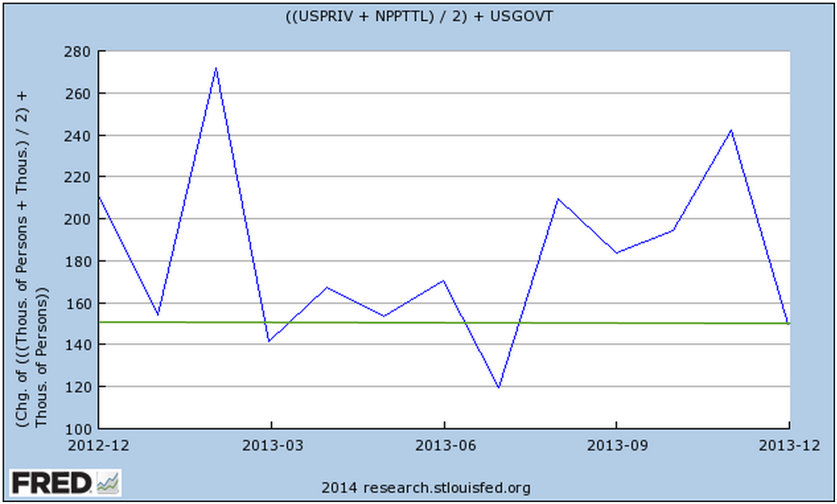Click the highest blue peak near 272
Image resolution: width=837 pixels, height=504 pixels.
point(216,67)
